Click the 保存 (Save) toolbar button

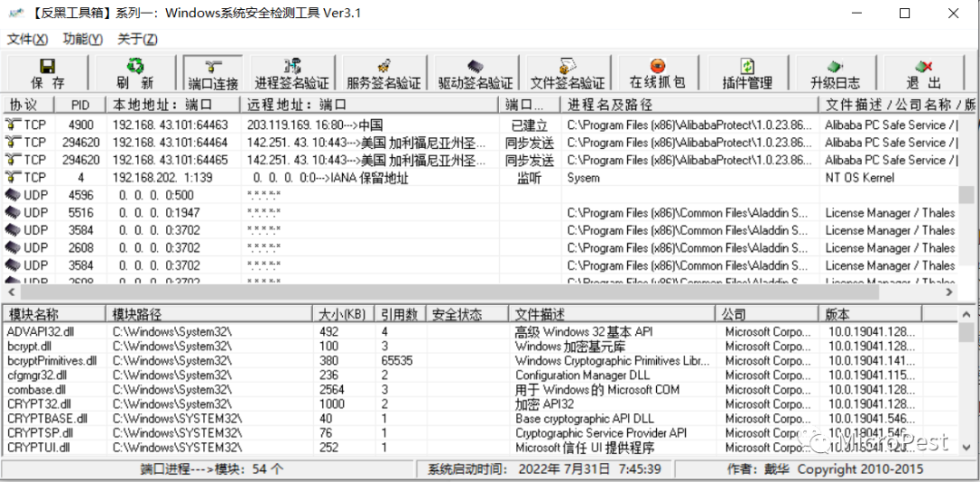47,74
